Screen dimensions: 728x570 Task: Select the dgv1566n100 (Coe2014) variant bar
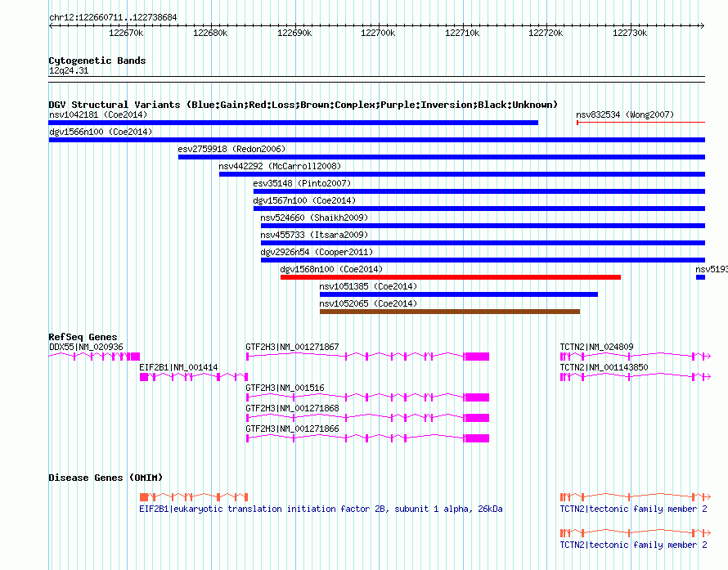tap(377, 140)
